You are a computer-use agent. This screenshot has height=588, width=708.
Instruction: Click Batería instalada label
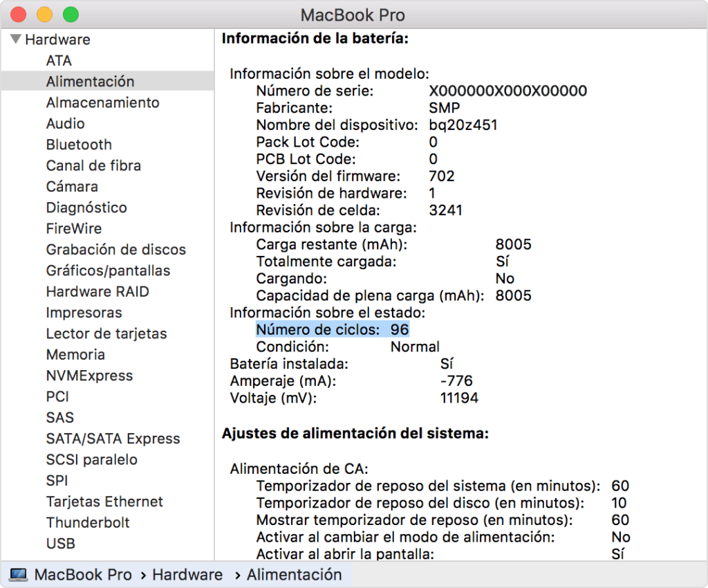tap(289, 364)
